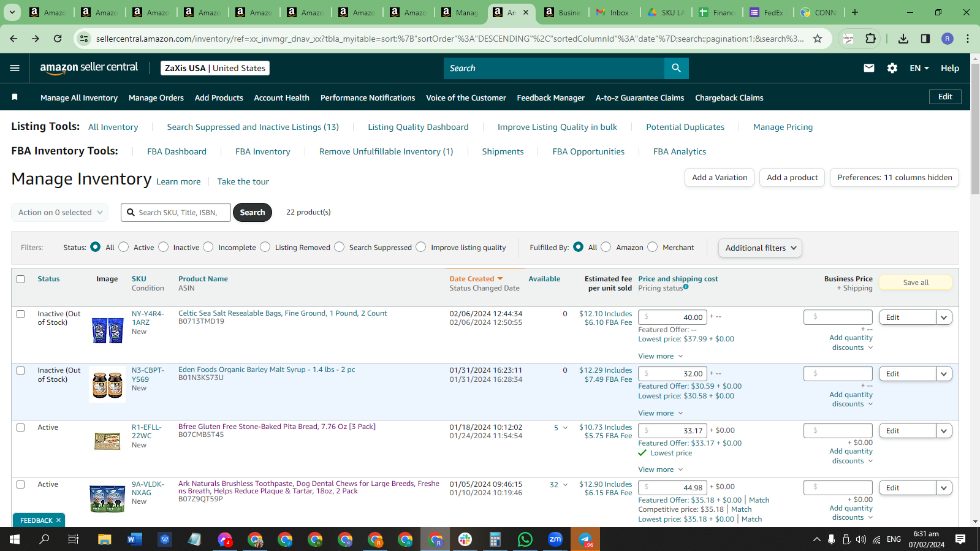Click the Search SKU, Title, ISBN field
This screenshot has width=980, height=551.
(x=176, y=212)
